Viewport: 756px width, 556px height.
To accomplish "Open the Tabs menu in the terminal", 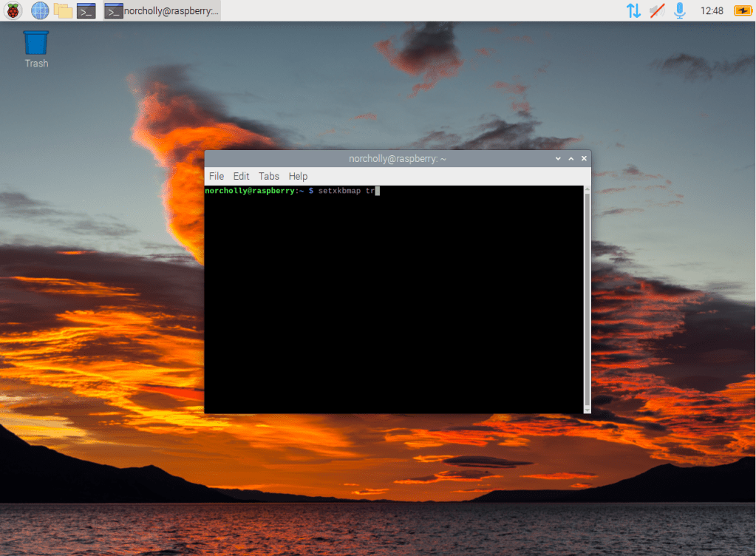I will coord(269,176).
